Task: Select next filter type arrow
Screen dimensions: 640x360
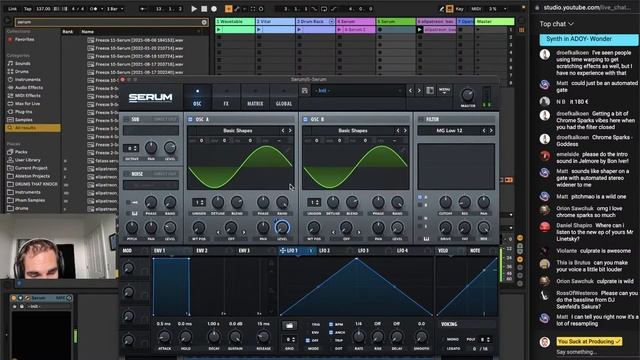Action: tap(491, 131)
